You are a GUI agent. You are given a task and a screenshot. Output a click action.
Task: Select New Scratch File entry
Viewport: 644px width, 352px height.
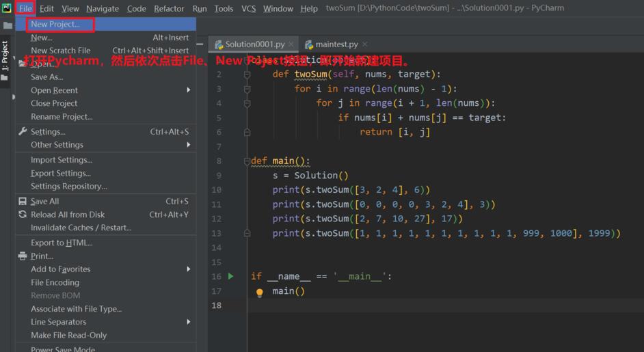coord(105,51)
